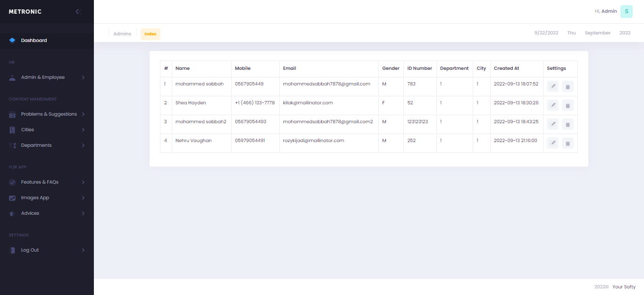The height and width of the screenshot is (295, 644).
Task: Expand the Admin & Employee menu arrow
Action: (x=83, y=77)
